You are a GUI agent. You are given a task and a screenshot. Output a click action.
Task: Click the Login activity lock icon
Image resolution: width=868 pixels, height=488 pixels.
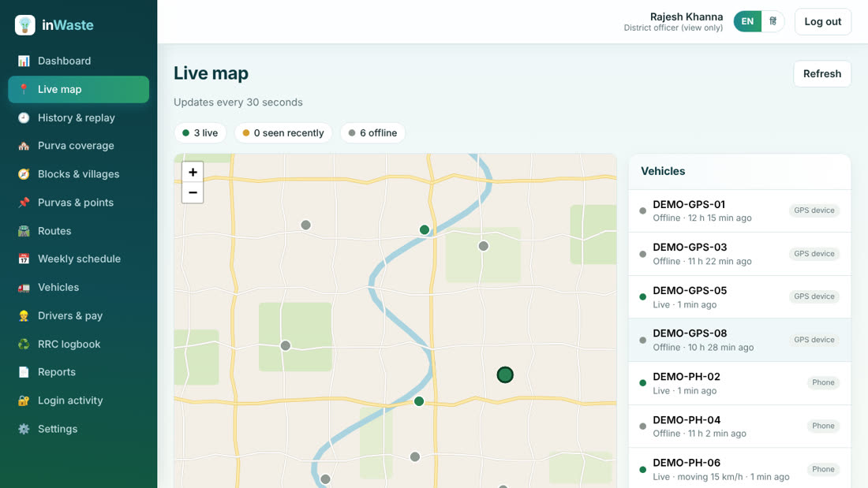(23, 400)
